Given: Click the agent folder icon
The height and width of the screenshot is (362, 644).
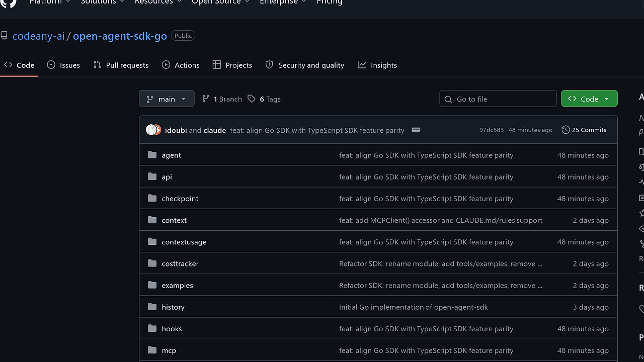Looking at the screenshot, I should click(x=152, y=155).
